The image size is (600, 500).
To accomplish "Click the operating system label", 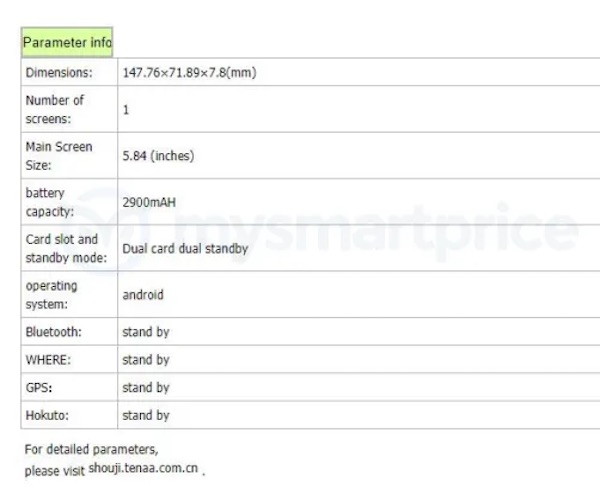I will coord(51,295).
